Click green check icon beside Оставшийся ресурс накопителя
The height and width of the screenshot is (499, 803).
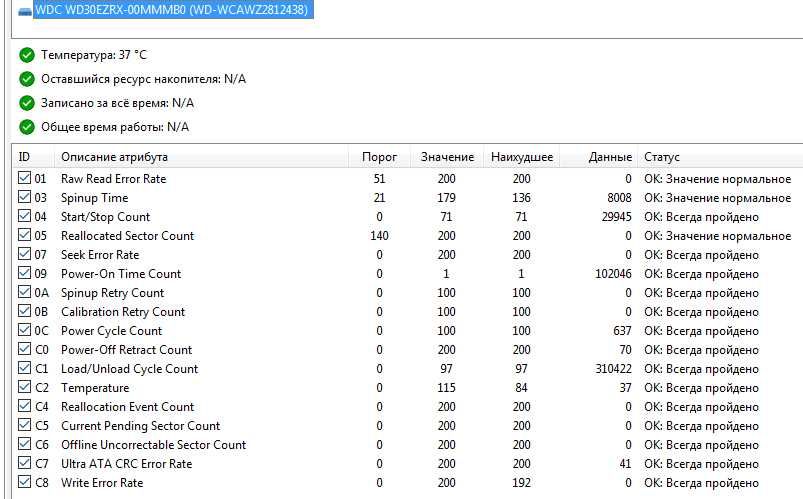point(27,79)
